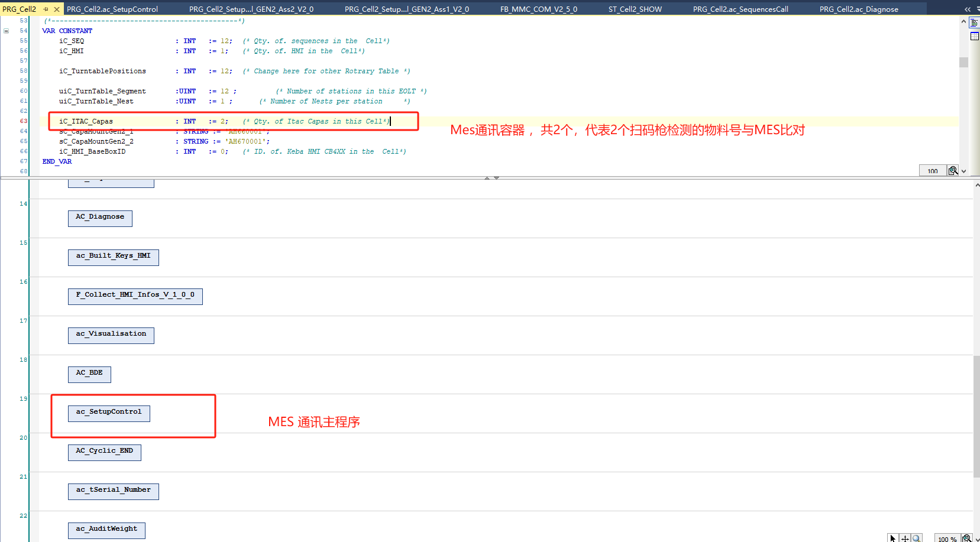
Task: Open the FB_MMC_COM_V2_5_0 tab
Action: [x=539, y=9]
